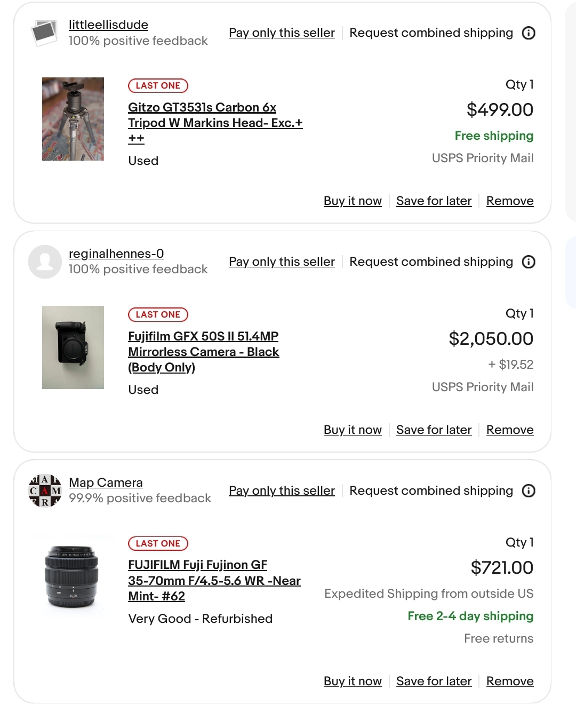Open FUJIFILM Fujinon GF 35-70mm listing title

pos(214,581)
